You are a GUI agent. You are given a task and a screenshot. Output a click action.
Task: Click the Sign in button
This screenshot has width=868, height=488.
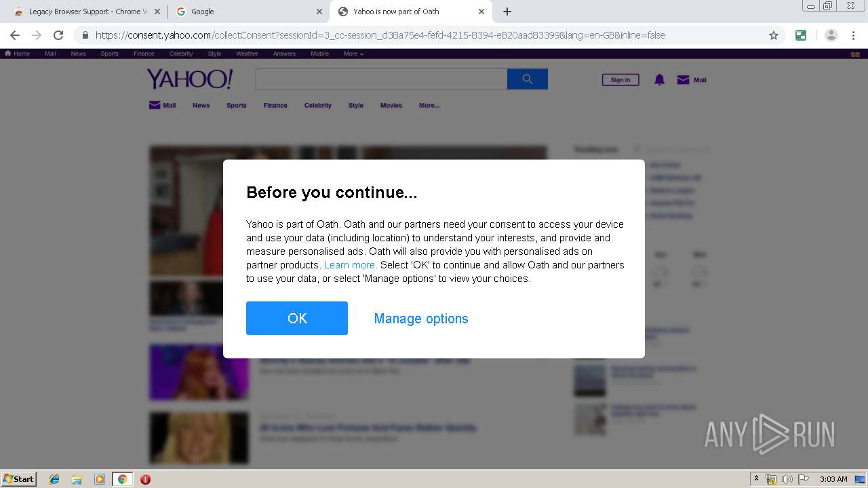coord(620,80)
